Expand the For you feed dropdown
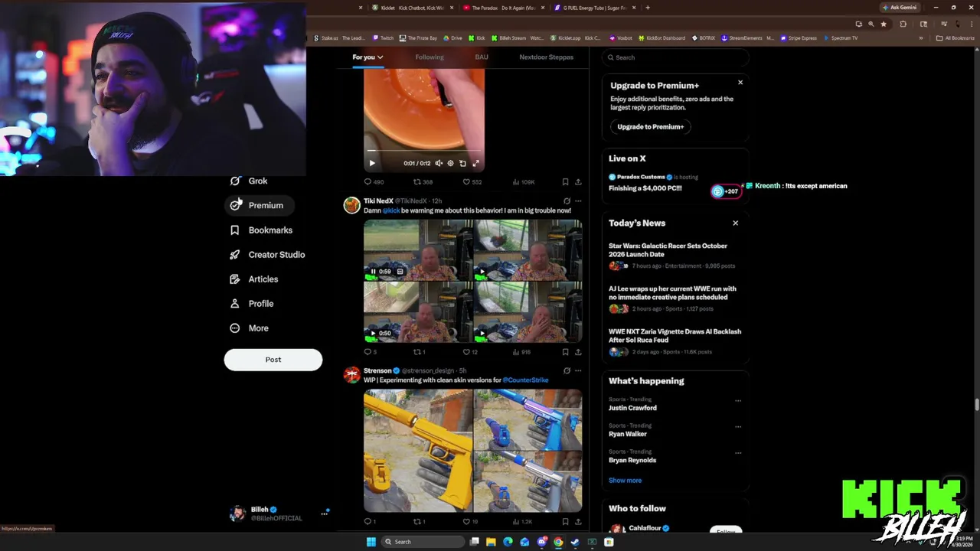The height and width of the screenshot is (551, 980). click(x=367, y=57)
